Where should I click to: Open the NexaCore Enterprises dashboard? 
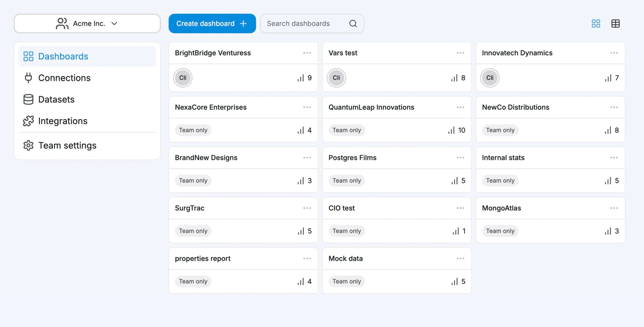point(211,107)
